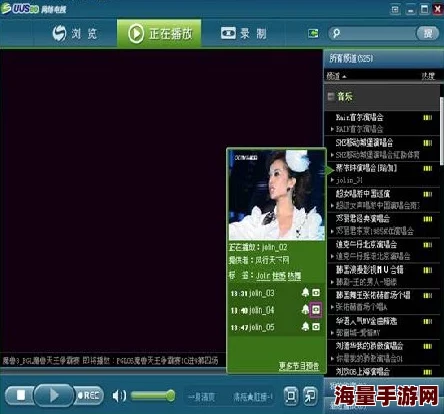Click the 所有频道(525) panel header

[383, 59]
